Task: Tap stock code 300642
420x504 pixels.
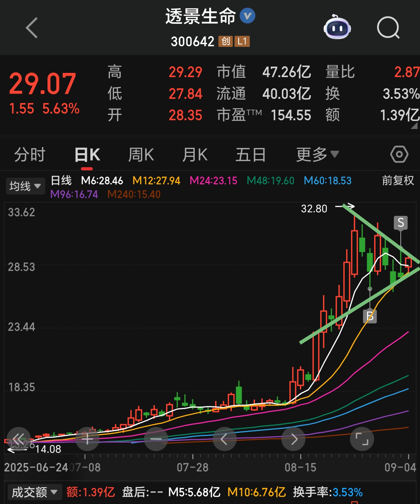Action: (193, 42)
